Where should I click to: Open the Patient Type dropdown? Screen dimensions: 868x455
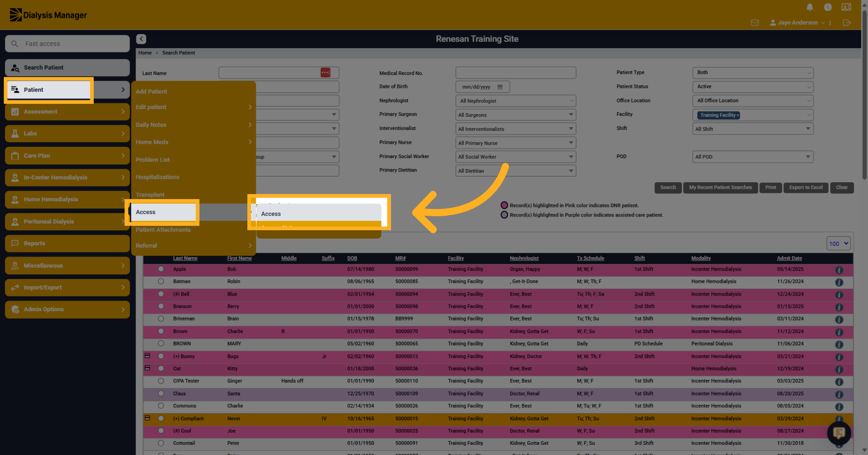pyautogui.click(x=753, y=72)
